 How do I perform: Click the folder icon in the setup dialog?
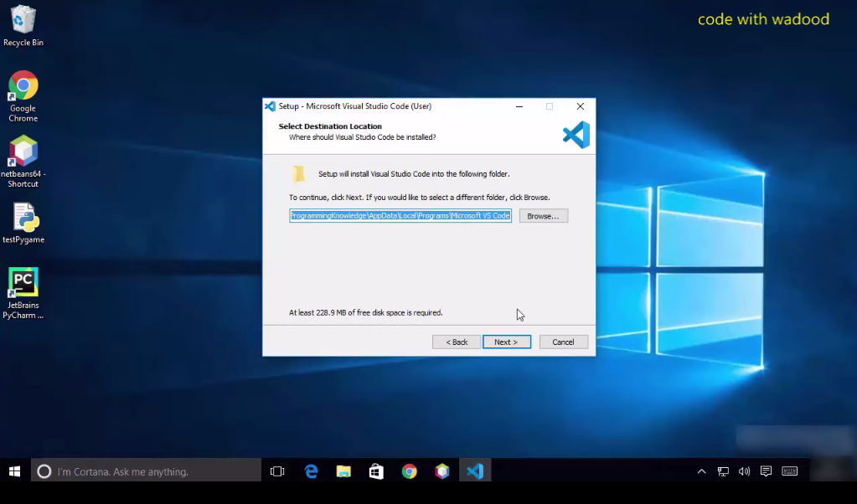click(298, 173)
